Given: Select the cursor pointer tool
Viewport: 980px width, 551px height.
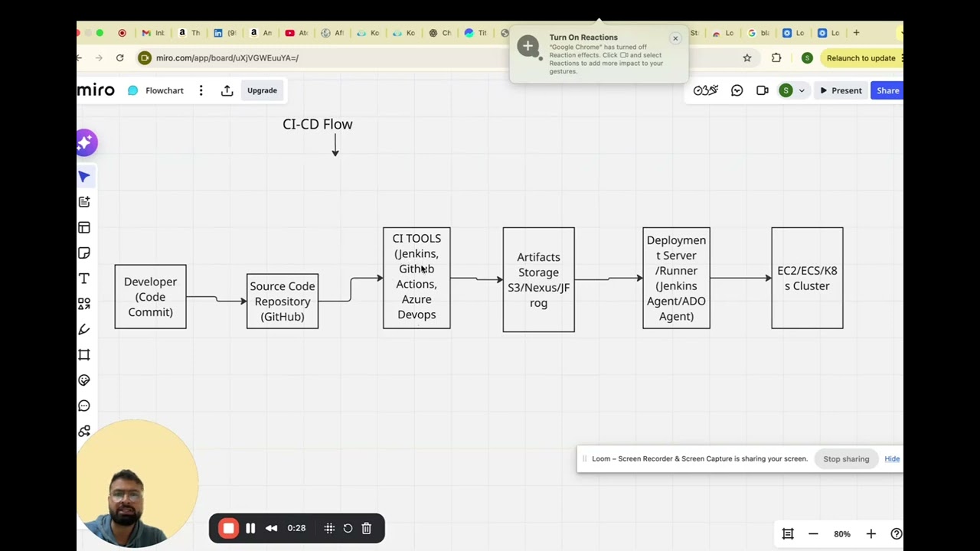Looking at the screenshot, I should pyautogui.click(x=84, y=177).
